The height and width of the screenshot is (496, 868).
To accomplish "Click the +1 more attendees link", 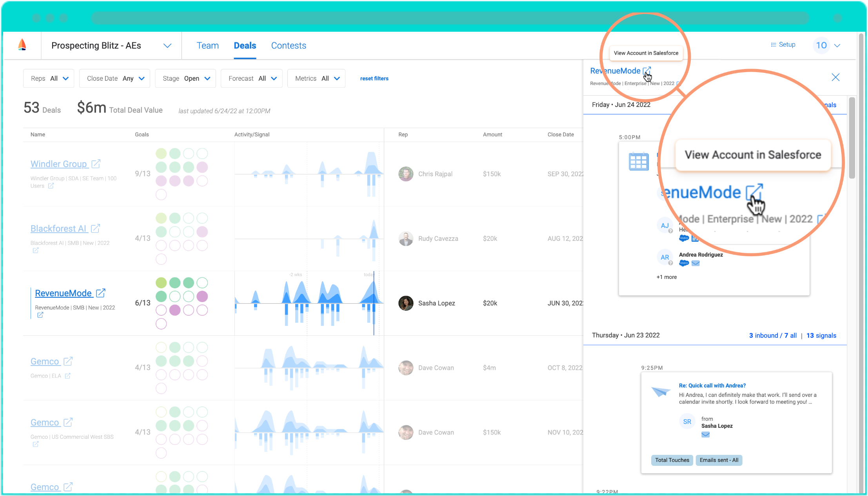I will click(x=666, y=277).
